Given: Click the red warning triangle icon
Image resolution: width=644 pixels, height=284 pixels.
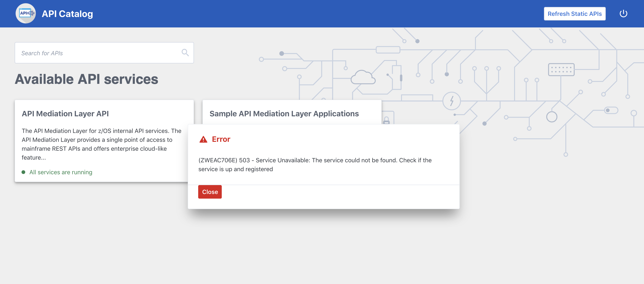Looking at the screenshot, I should click(203, 139).
